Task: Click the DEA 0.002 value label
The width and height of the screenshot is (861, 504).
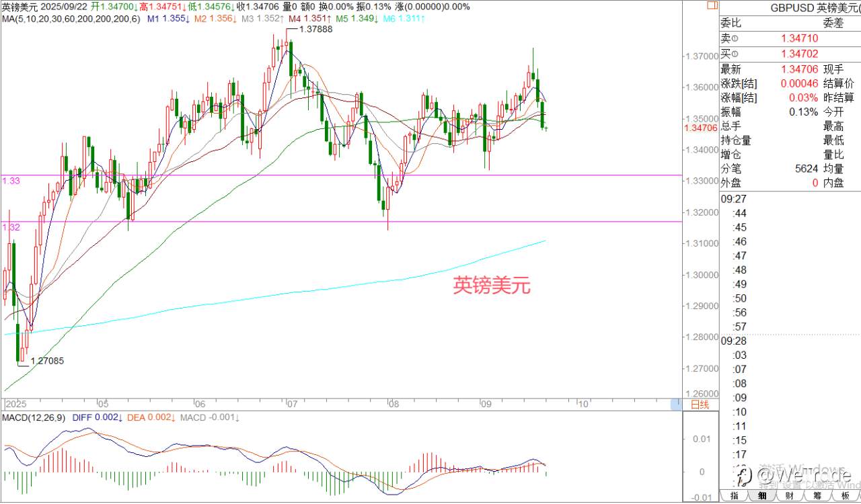Action: [152, 417]
